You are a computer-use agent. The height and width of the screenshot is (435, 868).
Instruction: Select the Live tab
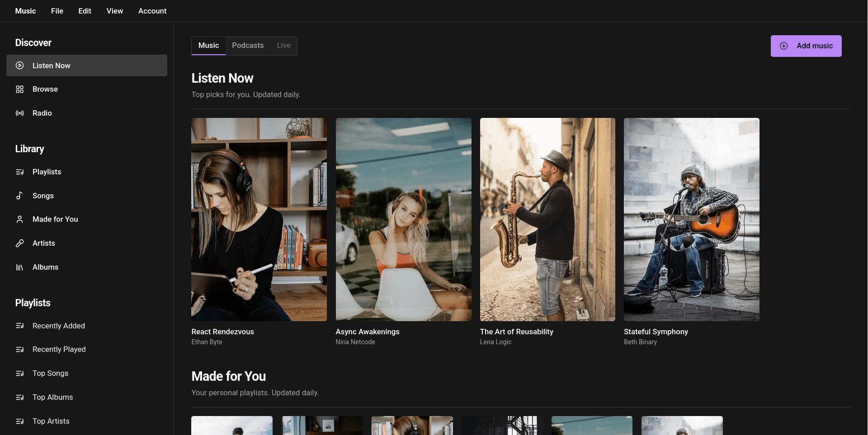pos(283,46)
